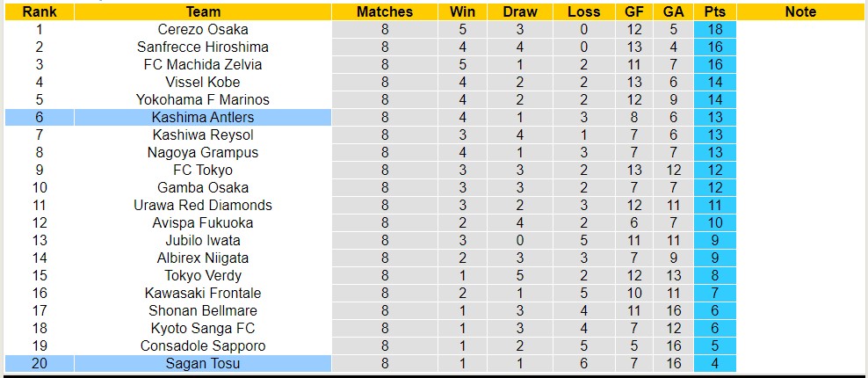Click the Kashiwa Reysol team name
The width and height of the screenshot is (868, 378).
(203, 134)
